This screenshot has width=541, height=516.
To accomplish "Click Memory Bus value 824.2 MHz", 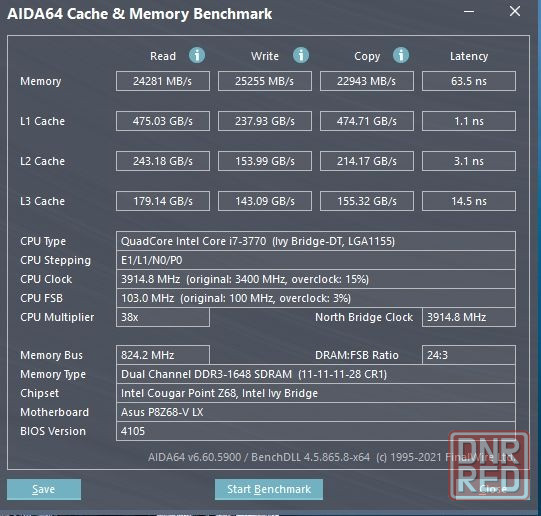I will point(163,355).
